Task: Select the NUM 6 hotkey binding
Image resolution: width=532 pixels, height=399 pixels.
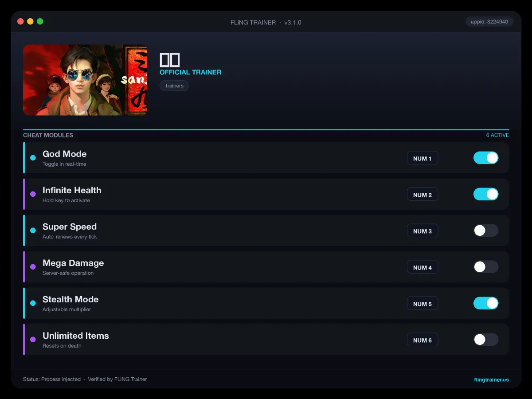Action: pos(422,340)
